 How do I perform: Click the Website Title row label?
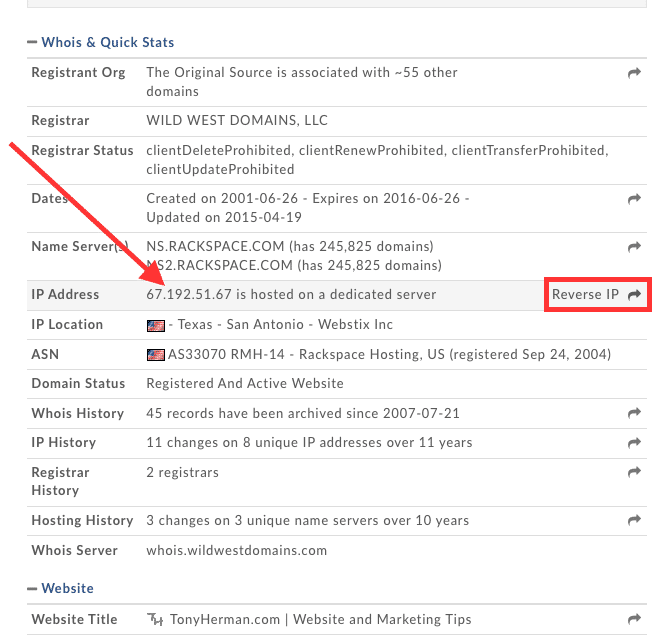tap(74, 619)
